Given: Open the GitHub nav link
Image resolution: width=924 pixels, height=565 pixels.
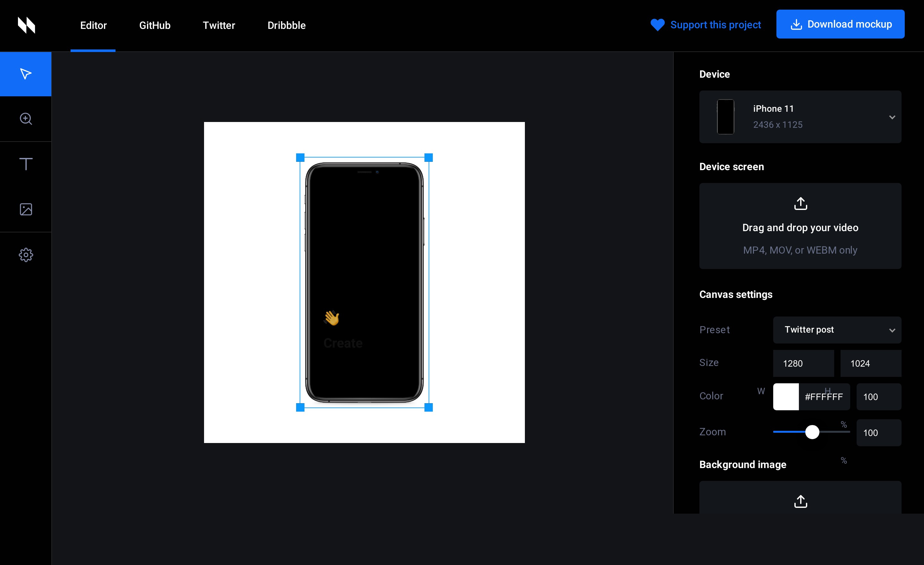Looking at the screenshot, I should tap(155, 25).
